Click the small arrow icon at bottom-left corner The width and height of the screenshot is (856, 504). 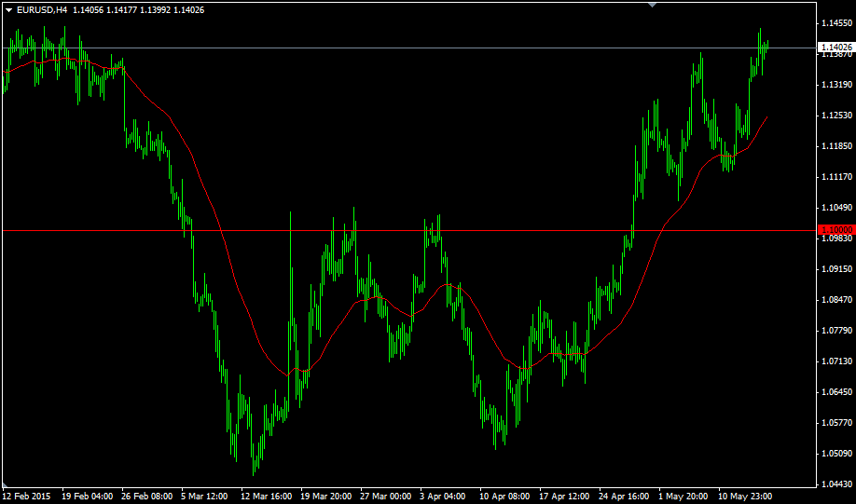(5, 485)
